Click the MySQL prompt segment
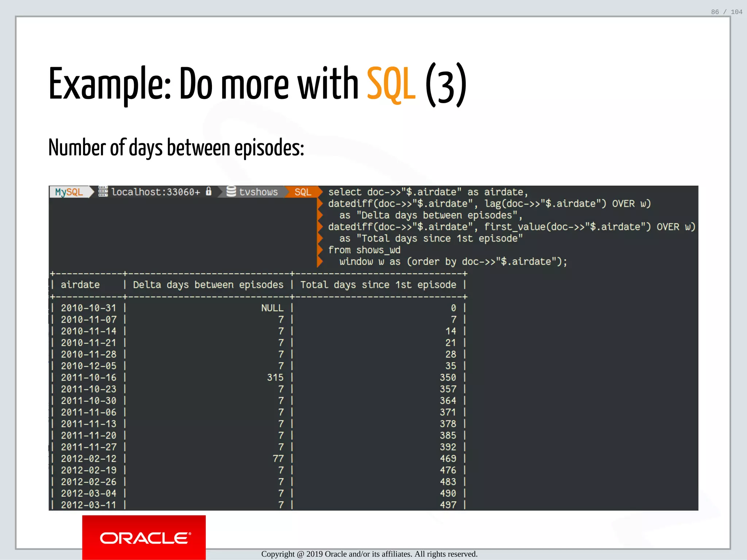Screen dimensions: 747x560 click(69, 192)
